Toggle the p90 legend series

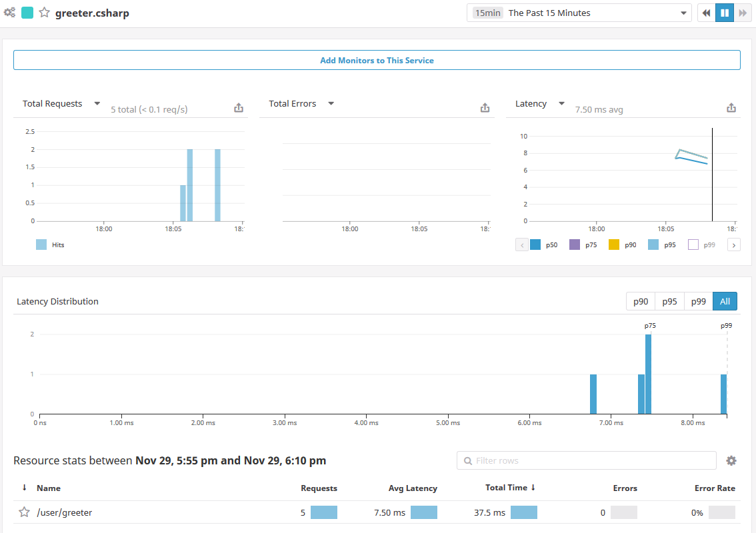pyautogui.click(x=614, y=245)
